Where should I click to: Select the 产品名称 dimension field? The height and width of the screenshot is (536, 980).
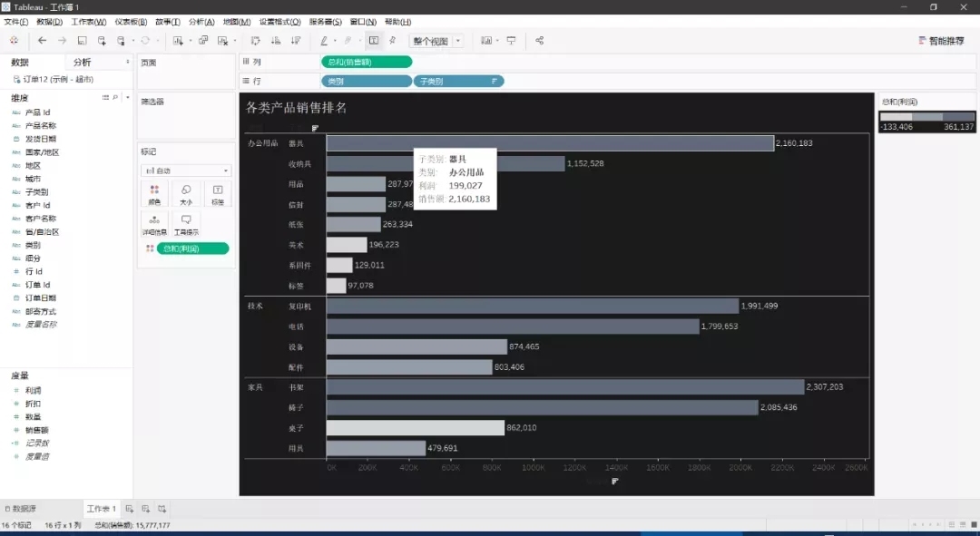point(41,125)
